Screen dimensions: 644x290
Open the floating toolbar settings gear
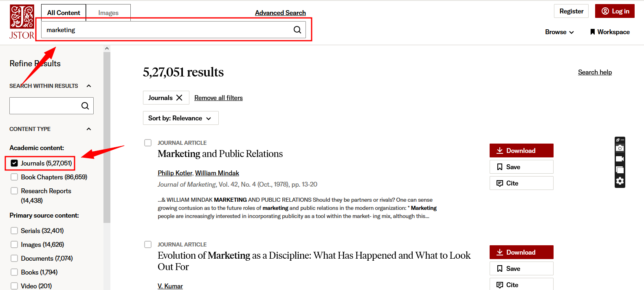(620, 181)
